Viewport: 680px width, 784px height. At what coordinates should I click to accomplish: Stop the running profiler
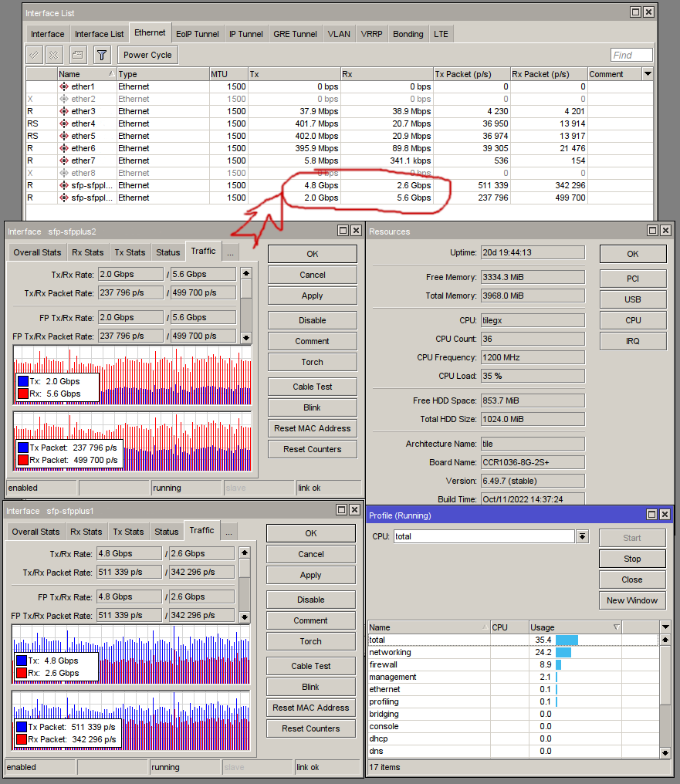tap(631, 559)
